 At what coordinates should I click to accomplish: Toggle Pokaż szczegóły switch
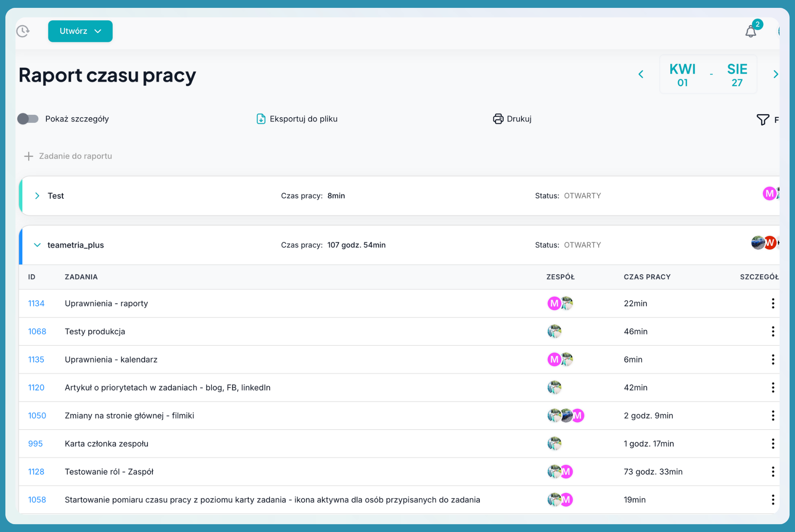pos(28,119)
